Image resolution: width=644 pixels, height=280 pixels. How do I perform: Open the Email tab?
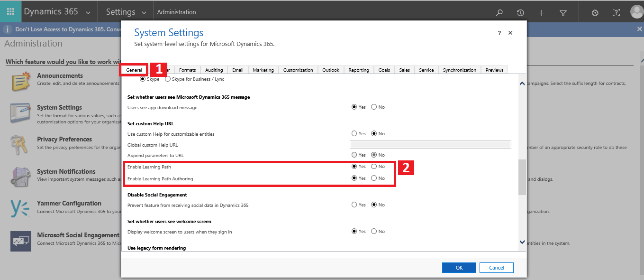[238, 70]
